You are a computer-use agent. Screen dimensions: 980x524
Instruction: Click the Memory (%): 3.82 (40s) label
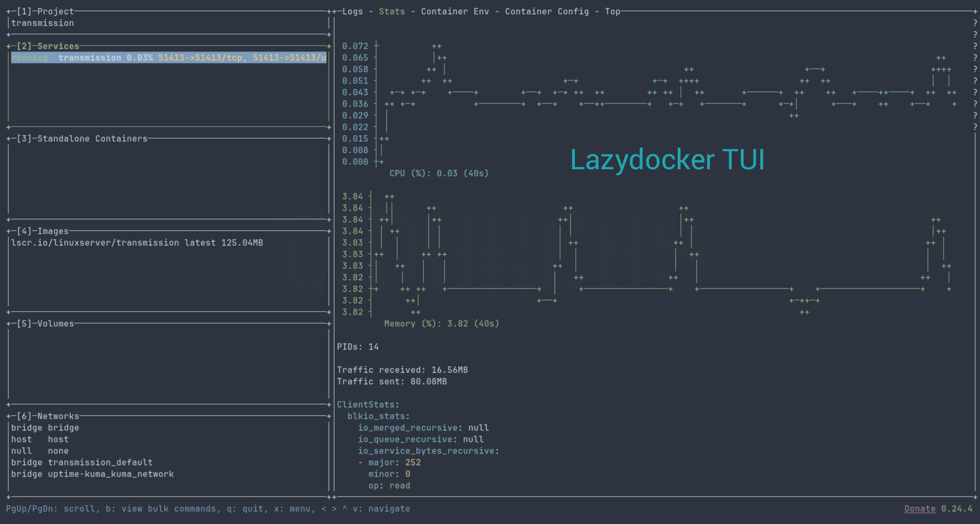coord(442,324)
